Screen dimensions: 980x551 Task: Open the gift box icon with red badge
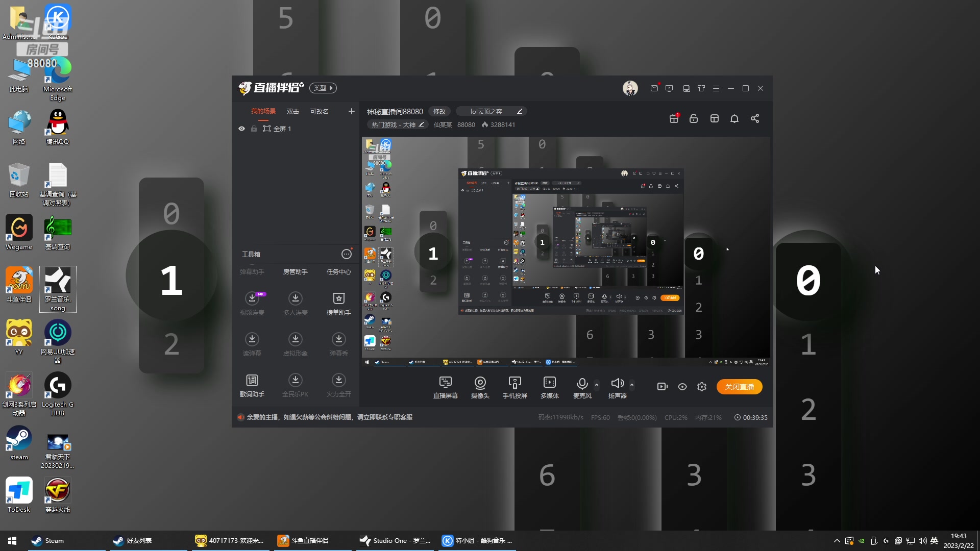point(674,118)
